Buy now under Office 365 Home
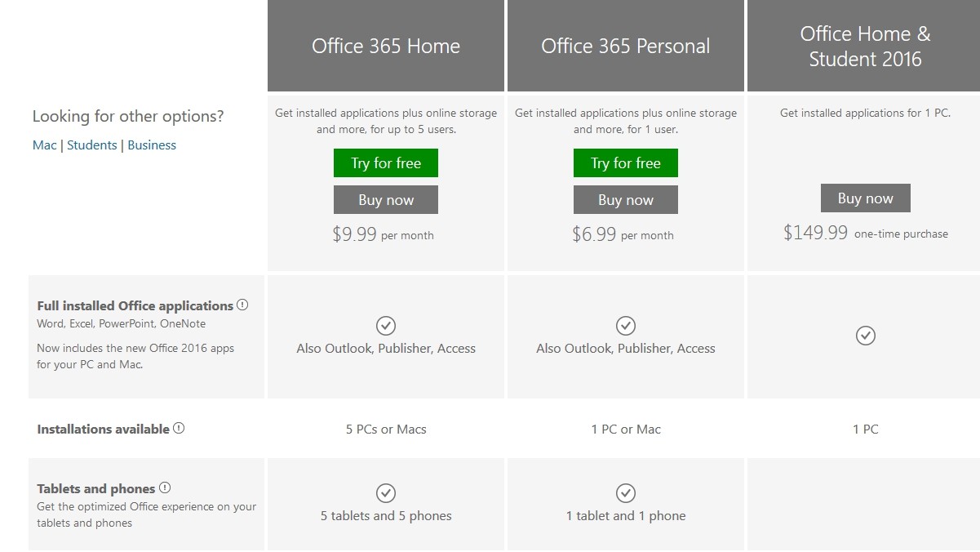Image resolution: width=980 pixels, height=552 pixels. click(386, 200)
